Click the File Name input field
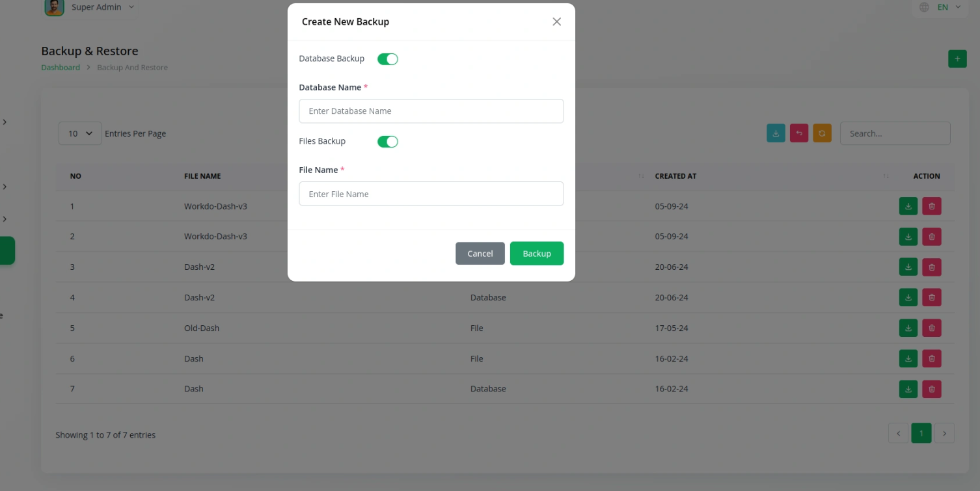The image size is (980, 491). tap(431, 194)
